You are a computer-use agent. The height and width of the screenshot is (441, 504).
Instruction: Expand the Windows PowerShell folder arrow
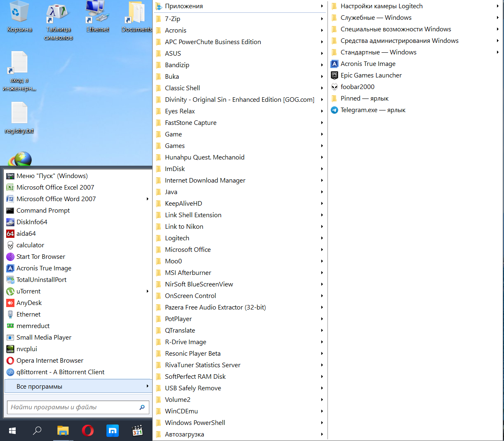tap(322, 423)
